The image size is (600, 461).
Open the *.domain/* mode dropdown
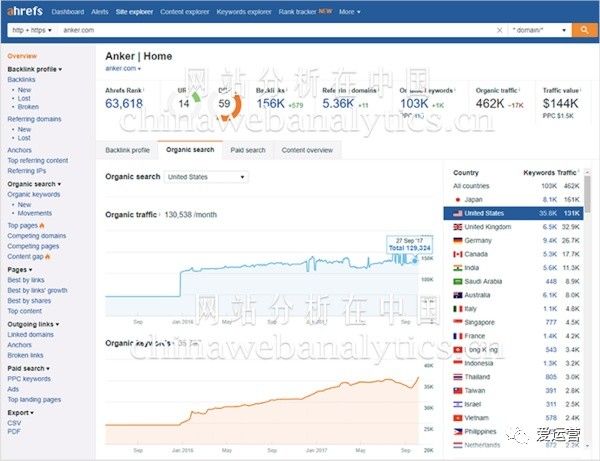pos(540,30)
